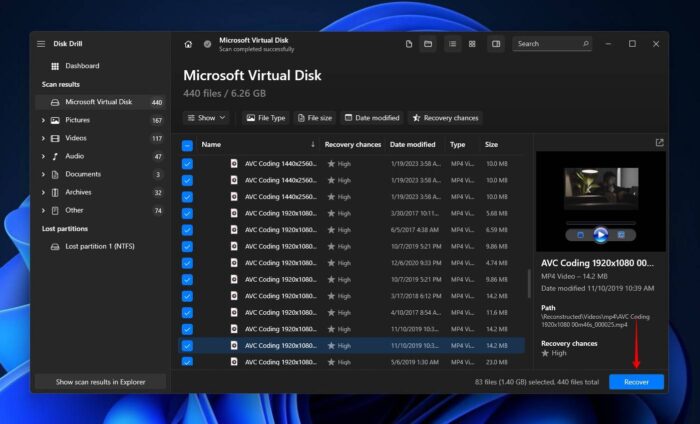700x424 pixels.
Task: Open the hamburger menu beside Disk Drill
Action: click(41, 44)
